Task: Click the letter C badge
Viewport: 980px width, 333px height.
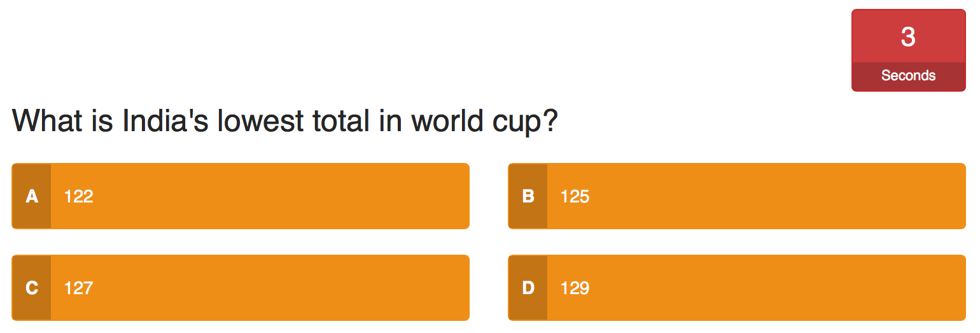Action: pos(31,288)
